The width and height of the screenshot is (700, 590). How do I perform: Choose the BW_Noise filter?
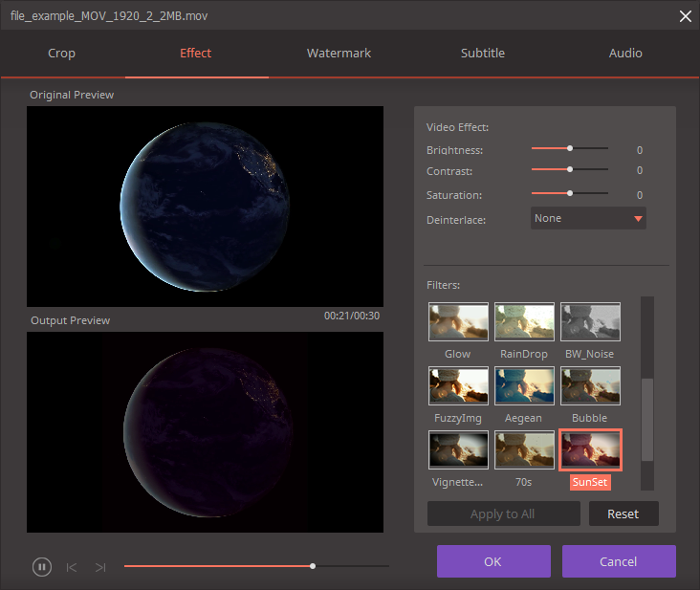(x=590, y=321)
